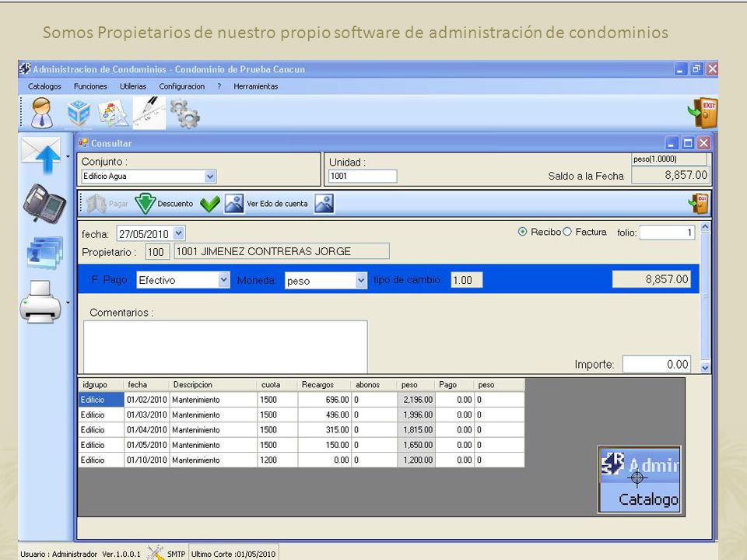Viewport: 747px width, 560px height.
Task: Click the 696.00 Recargos cell
Action: tap(324, 400)
